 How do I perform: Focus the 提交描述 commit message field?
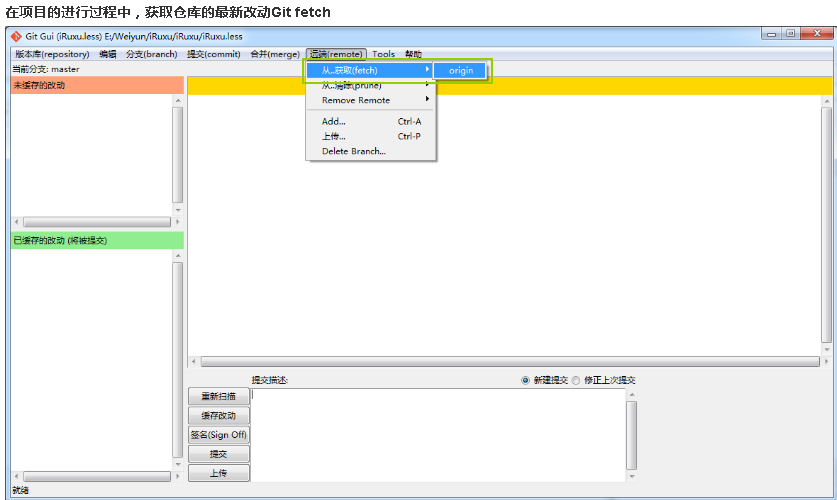point(438,435)
